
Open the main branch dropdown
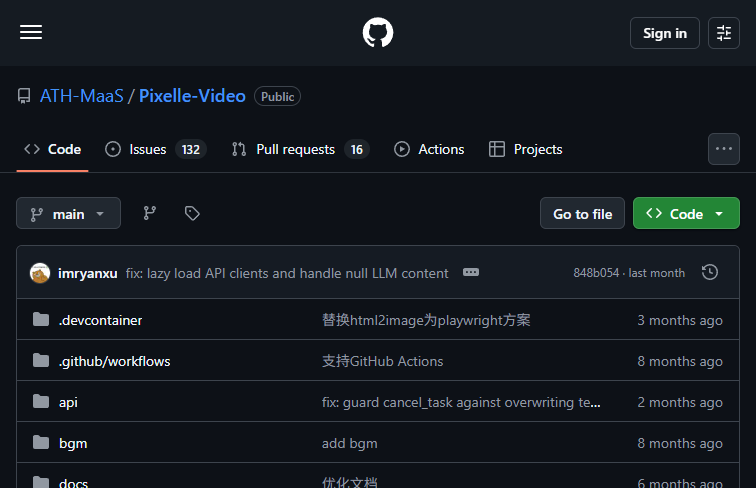point(68,213)
